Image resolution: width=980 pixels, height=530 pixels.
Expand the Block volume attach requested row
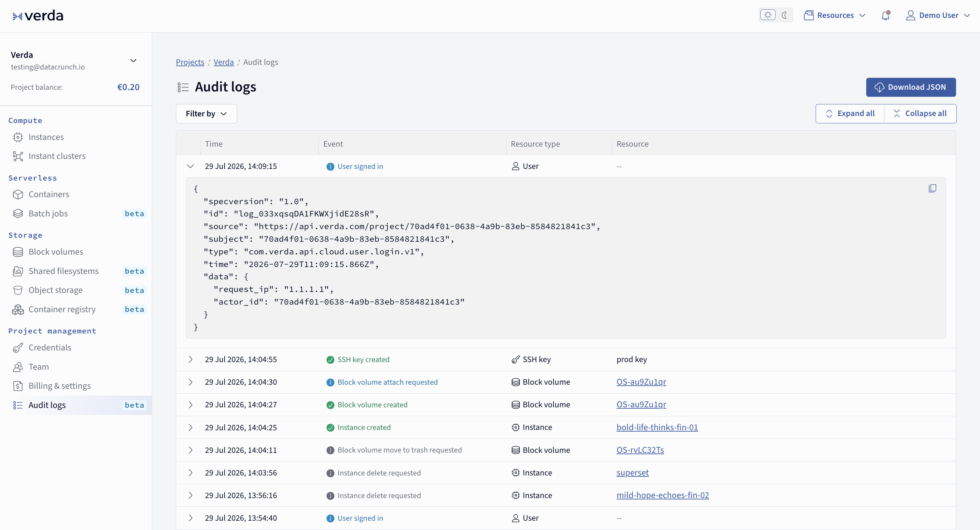[x=191, y=382]
